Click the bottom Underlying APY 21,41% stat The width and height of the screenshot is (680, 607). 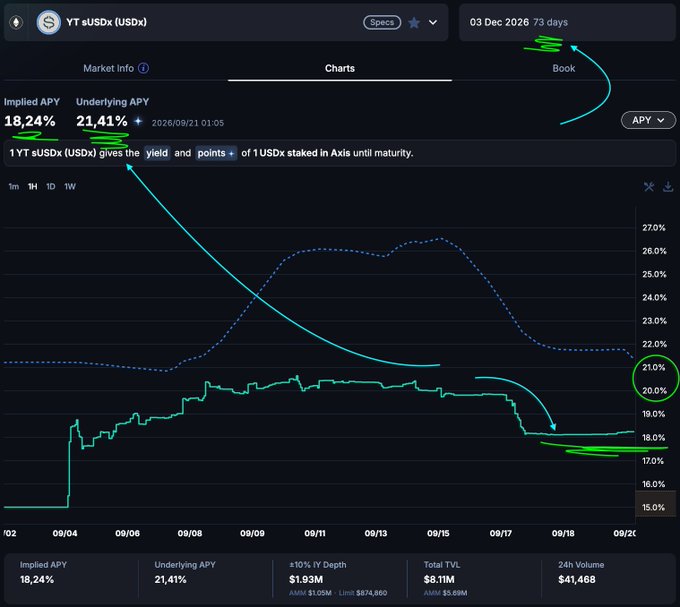170,579
